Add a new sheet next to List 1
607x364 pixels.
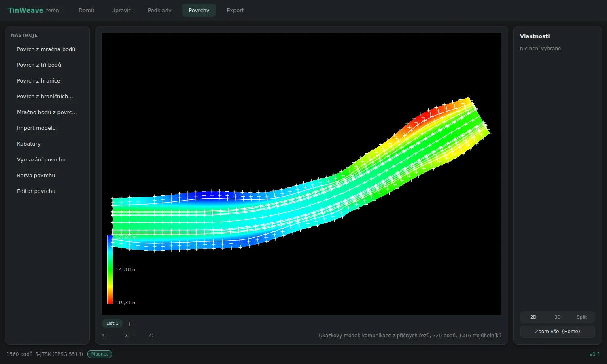129,324
